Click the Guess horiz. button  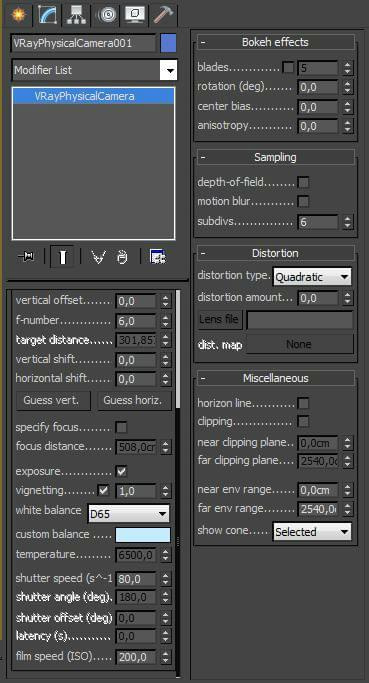[x=135, y=400]
